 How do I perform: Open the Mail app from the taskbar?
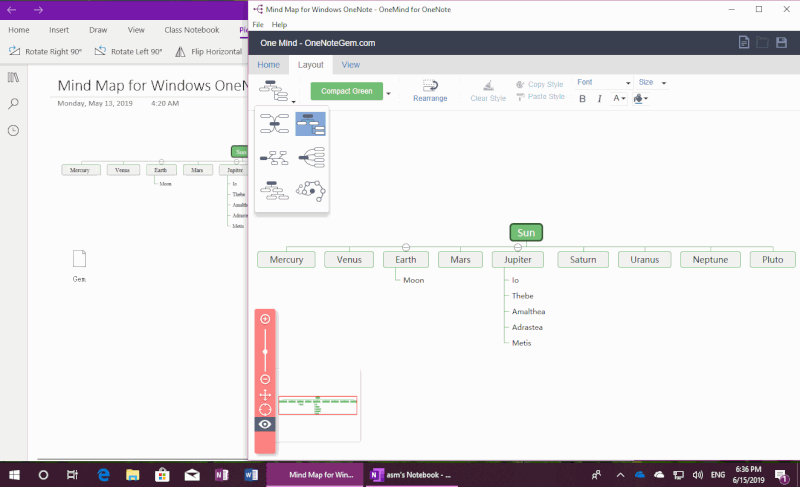(192, 475)
